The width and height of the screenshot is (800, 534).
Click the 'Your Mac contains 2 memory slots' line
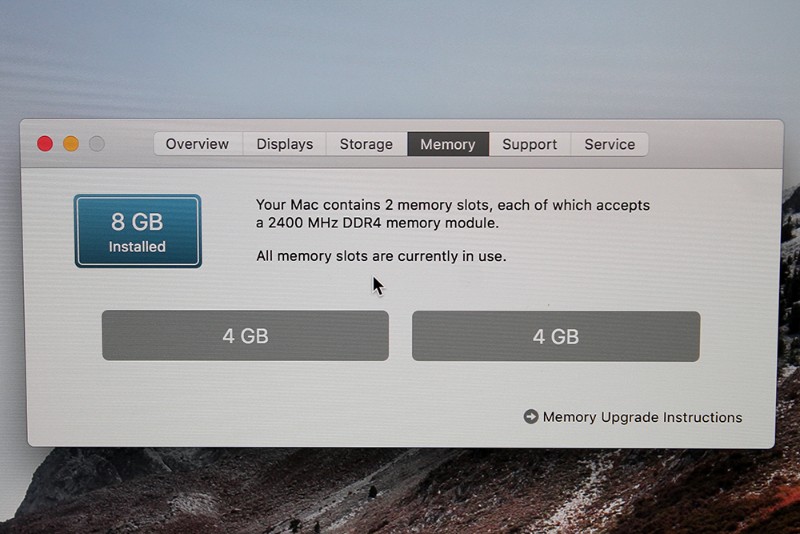pos(453,205)
